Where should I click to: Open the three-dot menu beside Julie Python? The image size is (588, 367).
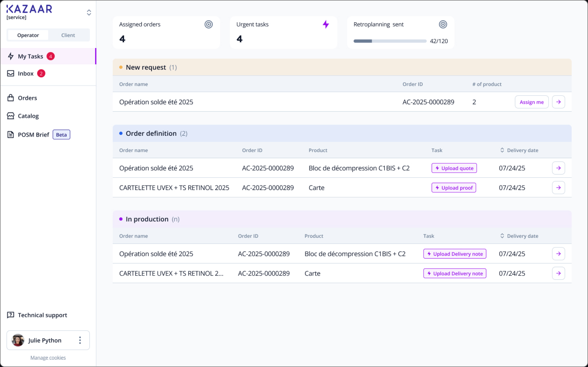click(x=80, y=340)
